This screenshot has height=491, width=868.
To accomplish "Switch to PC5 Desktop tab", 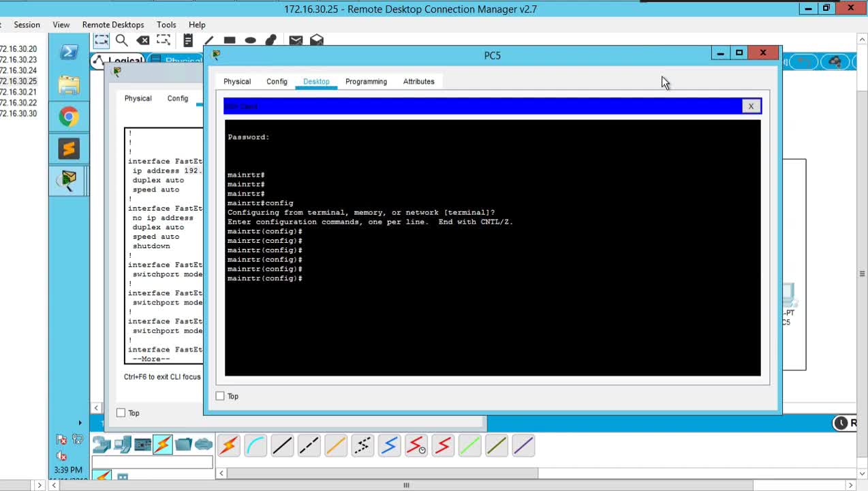I will tap(316, 82).
